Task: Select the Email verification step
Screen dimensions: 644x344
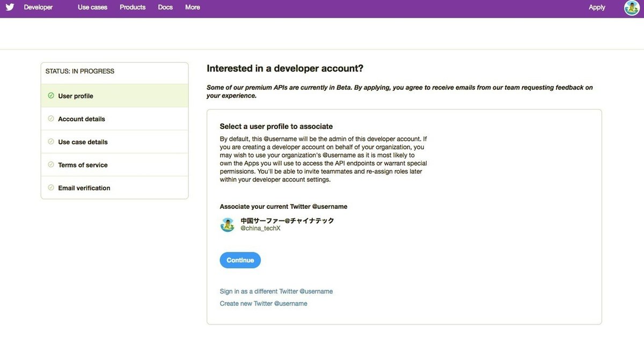Action: [x=114, y=188]
